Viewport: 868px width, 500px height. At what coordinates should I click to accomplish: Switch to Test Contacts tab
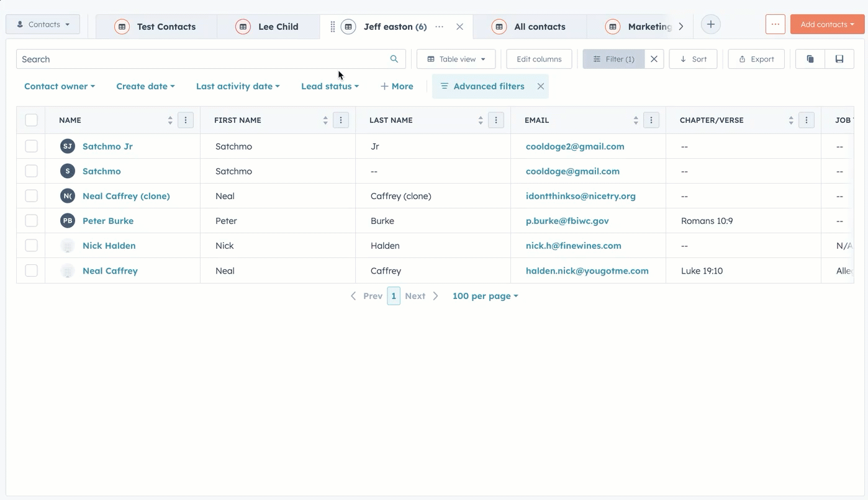(156, 27)
